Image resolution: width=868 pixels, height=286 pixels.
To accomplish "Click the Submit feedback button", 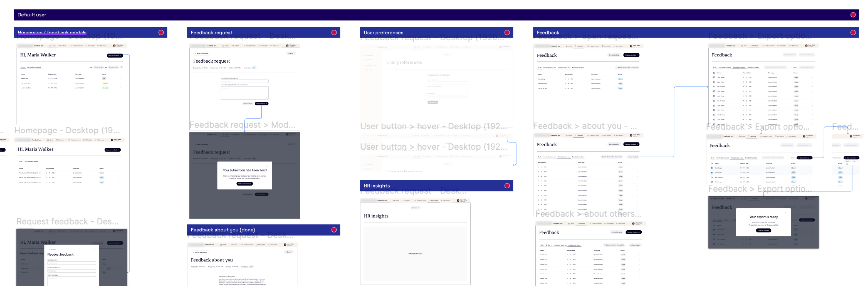I will 261,104.
